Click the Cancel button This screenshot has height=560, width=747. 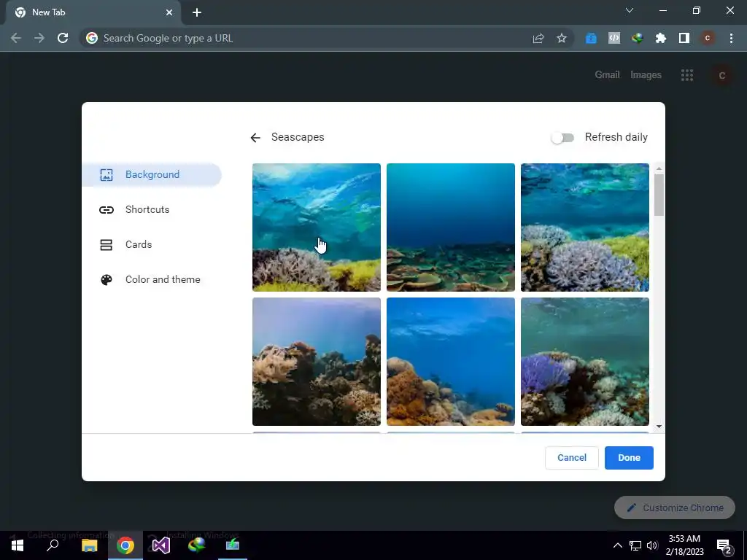572,458
